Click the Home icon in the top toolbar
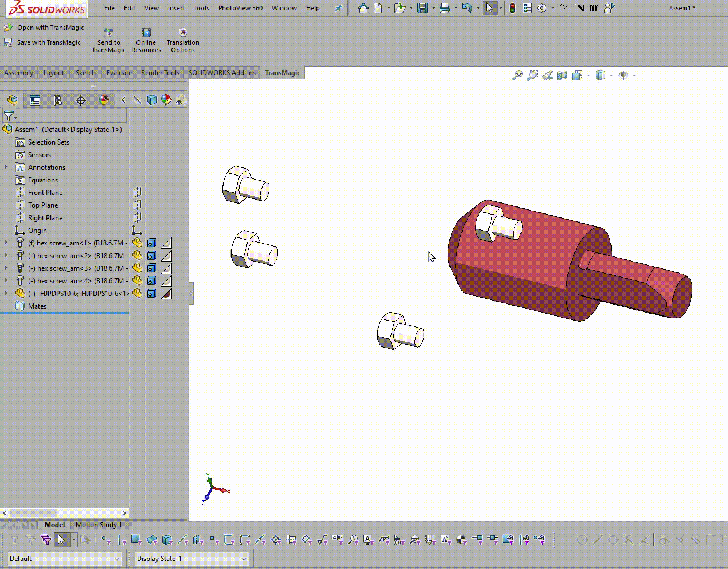The height and width of the screenshot is (569, 728). (363, 8)
